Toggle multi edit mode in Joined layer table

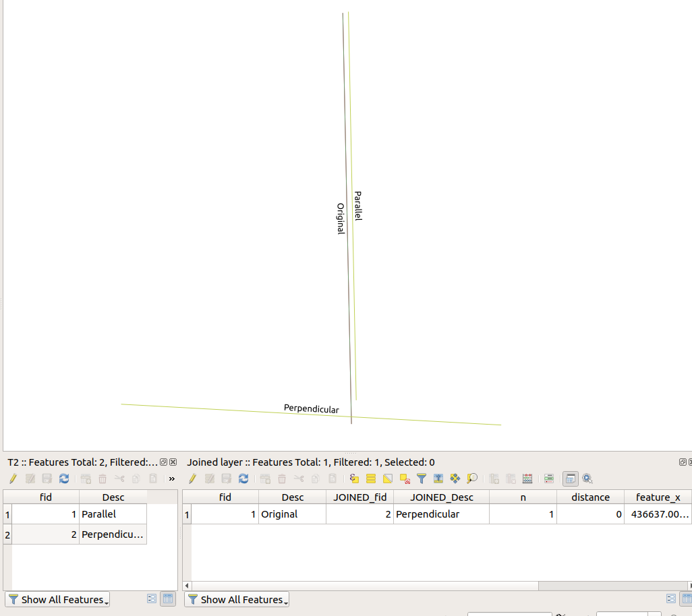coord(210,479)
